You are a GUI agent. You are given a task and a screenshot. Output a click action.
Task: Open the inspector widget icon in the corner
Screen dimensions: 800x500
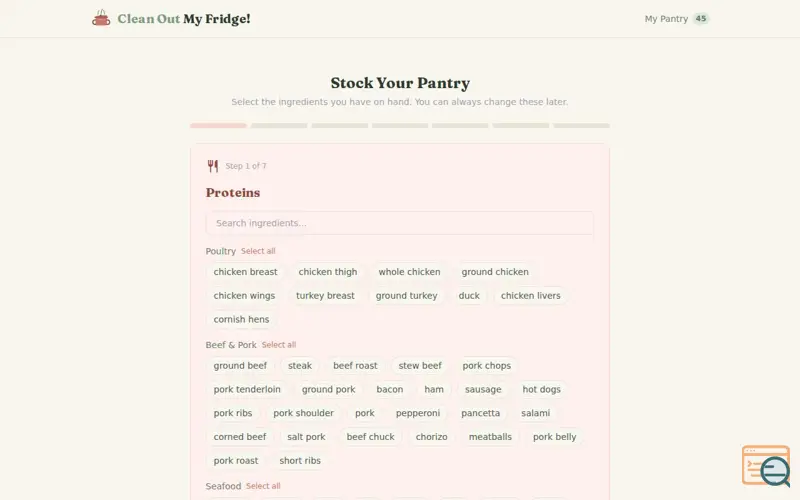point(766,466)
